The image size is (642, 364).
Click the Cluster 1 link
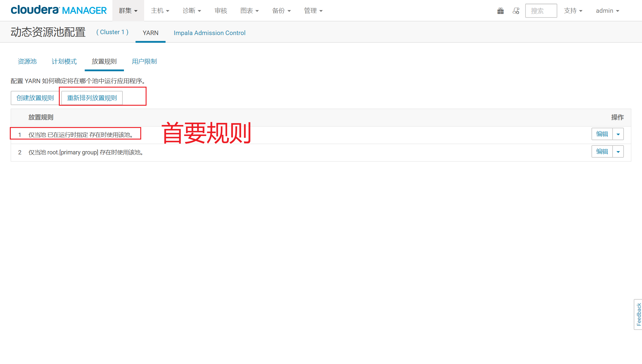(112, 32)
